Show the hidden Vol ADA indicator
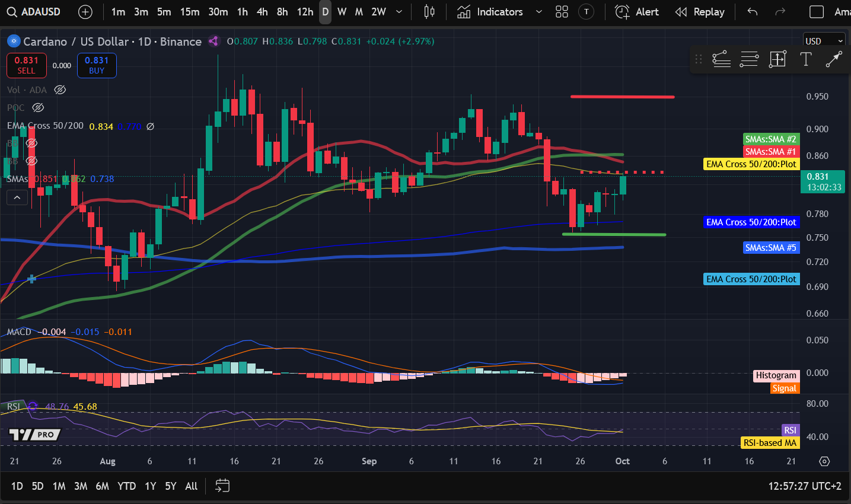Screen dimensions: 851x504 pos(60,90)
